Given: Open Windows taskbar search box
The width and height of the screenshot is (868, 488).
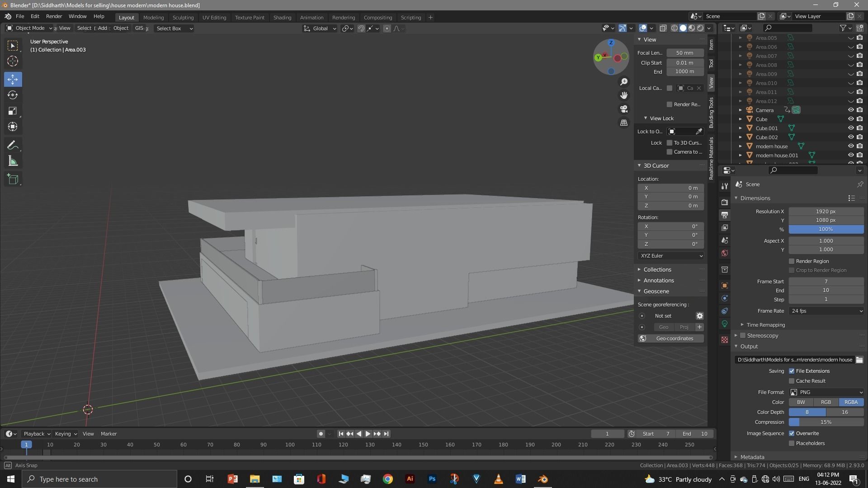Looking at the screenshot, I should (99, 479).
